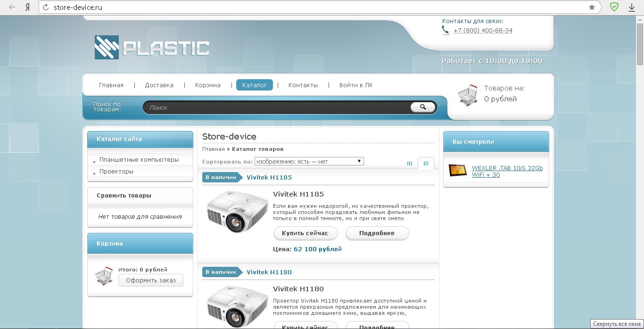Click Vivitek H1180 product title
This screenshot has height=329, width=644.
298,289
